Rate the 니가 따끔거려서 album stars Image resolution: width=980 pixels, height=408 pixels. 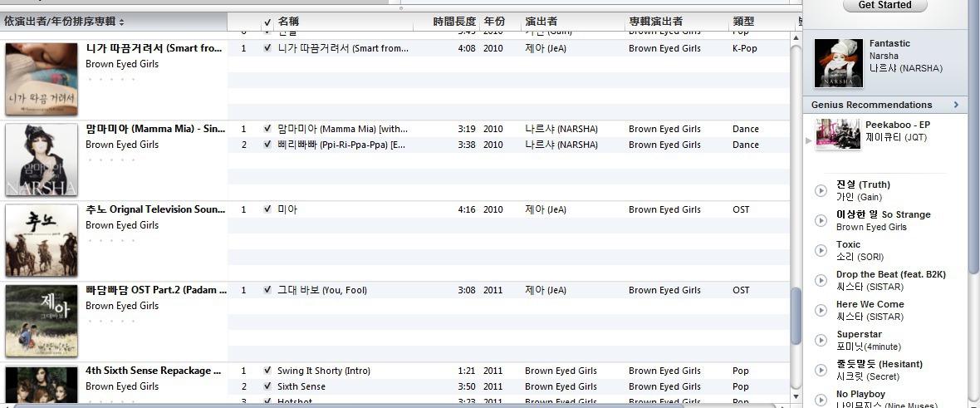(111, 79)
